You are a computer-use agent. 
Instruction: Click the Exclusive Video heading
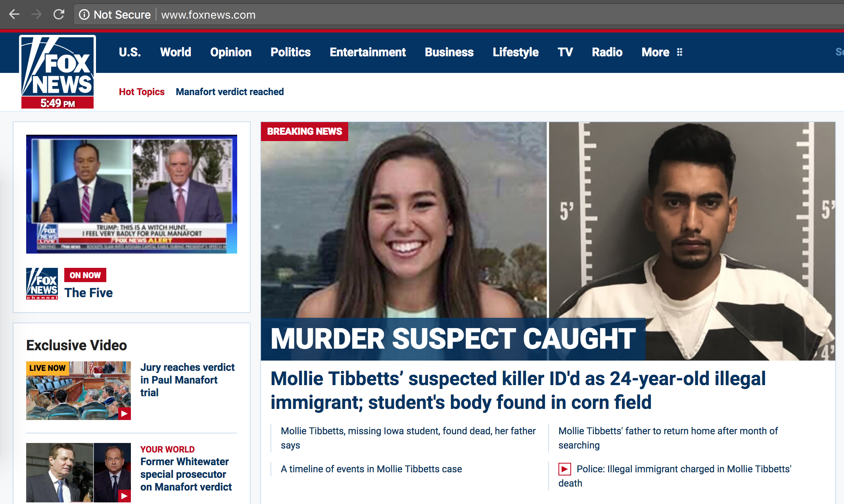tap(77, 346)
